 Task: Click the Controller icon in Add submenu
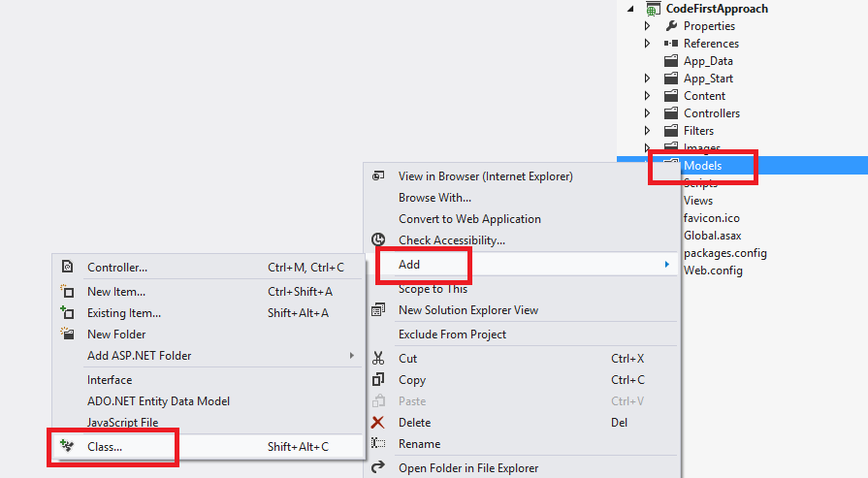click(67, 268)
